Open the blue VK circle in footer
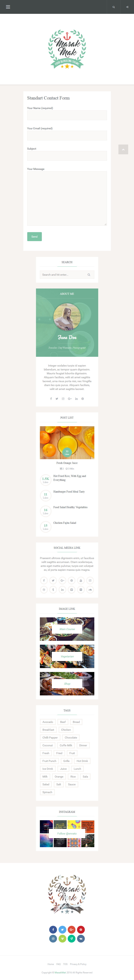The image size is (134, 980). pos(81,938)
